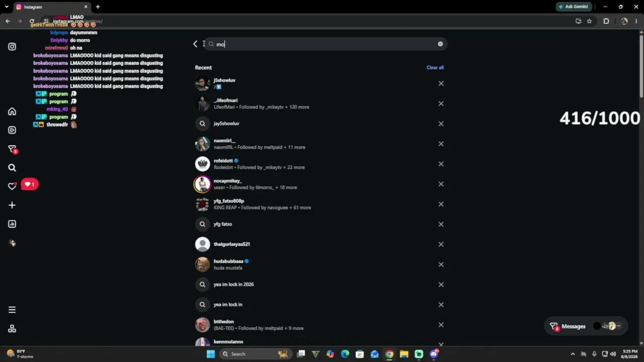Open the More hamburger menu

click(x=12, y=310)
